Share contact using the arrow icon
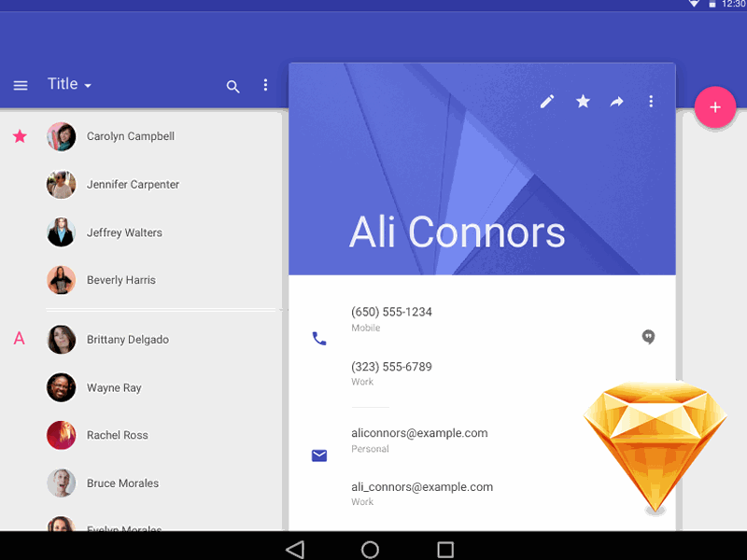This screenshot has width=747, height=560. click(616, 102)
